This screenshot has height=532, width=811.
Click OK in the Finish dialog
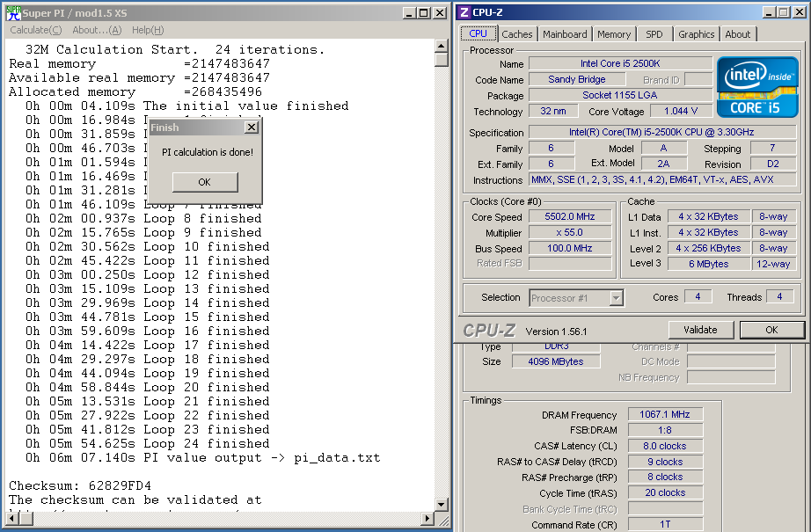[x=205, y=182]
